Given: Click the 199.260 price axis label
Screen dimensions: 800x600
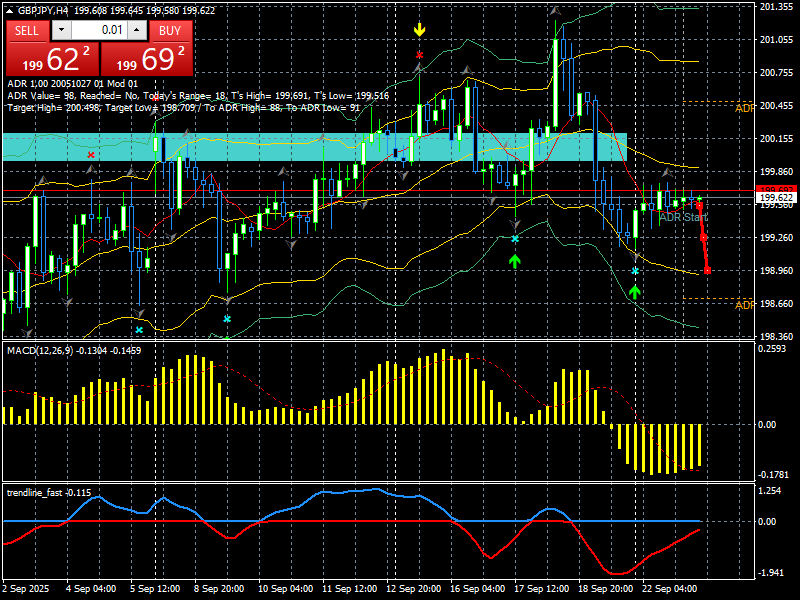Looking at the screenshot, I should pos(777,237).
